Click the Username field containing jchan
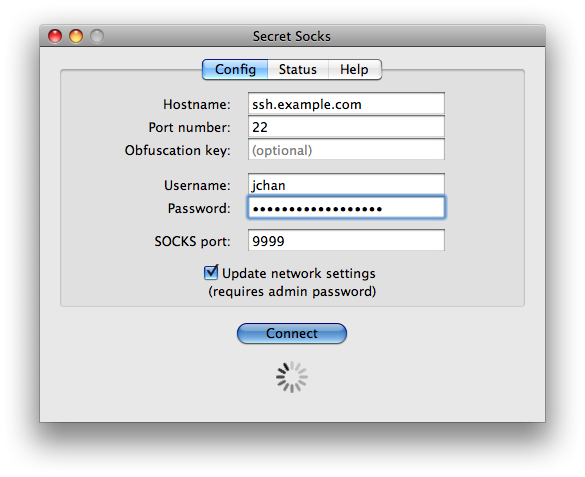 (x=346, y=184)
